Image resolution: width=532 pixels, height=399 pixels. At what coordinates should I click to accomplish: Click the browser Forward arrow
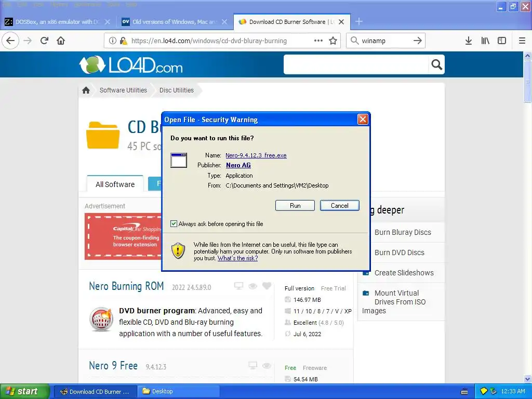[x=28, y=41]
